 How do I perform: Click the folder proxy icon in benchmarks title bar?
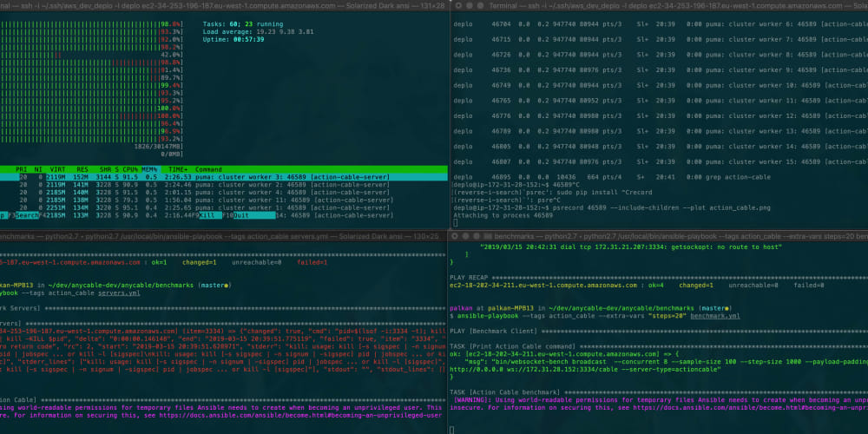coord(488,236)
